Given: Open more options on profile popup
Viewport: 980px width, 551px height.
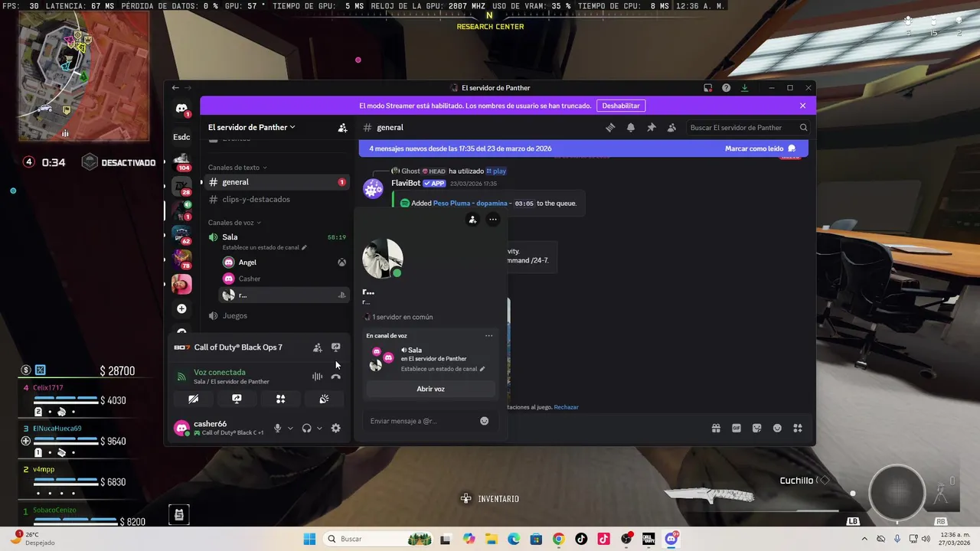Looking at the screenshot, I should pyautogui.click(x=493, y=220).
